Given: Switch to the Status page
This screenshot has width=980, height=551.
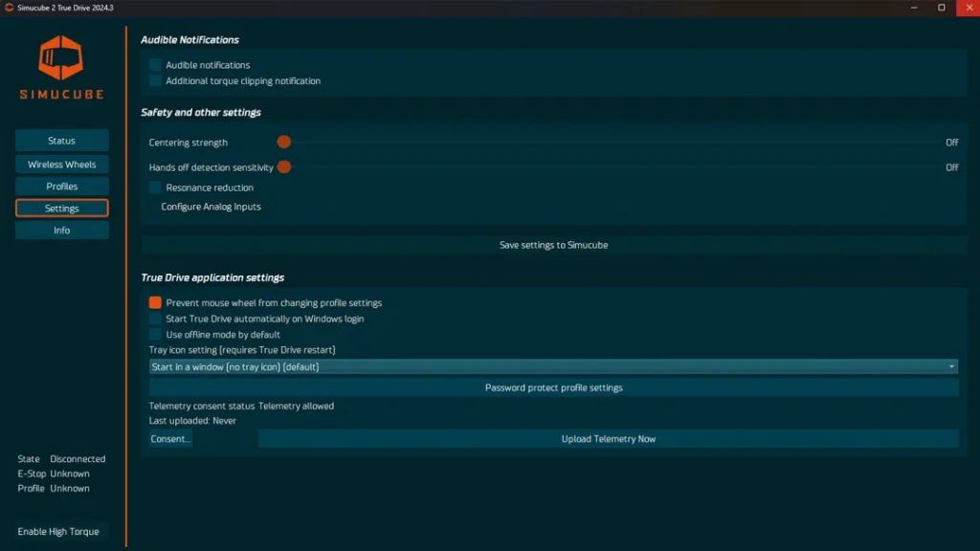Looking at the screenshot, I should (60, 141).
